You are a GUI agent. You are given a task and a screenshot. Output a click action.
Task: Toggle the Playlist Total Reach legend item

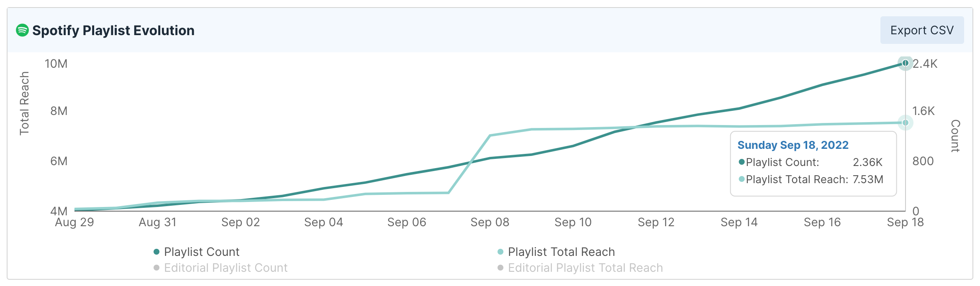tap(561, 252)
